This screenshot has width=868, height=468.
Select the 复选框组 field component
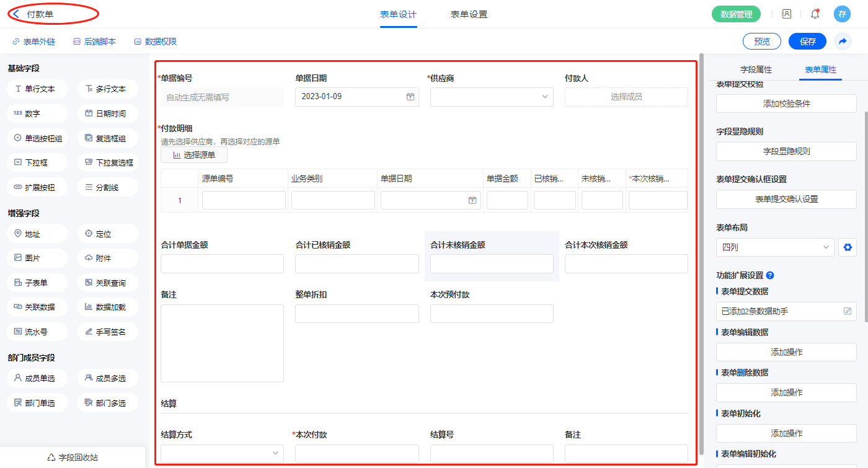coord(107,139)
